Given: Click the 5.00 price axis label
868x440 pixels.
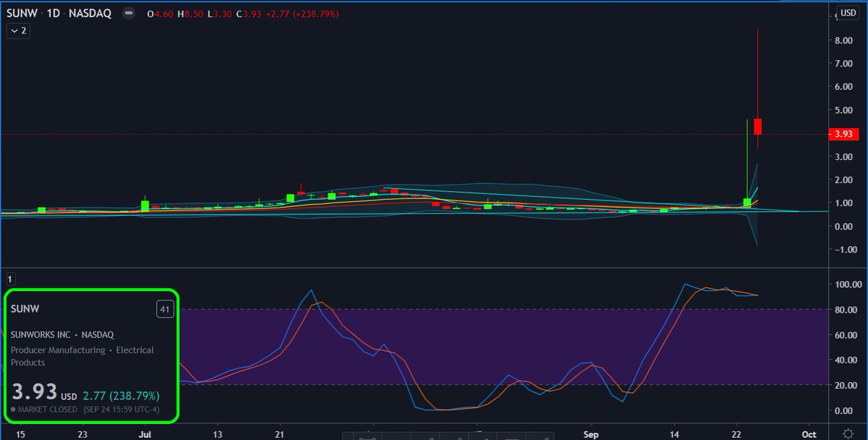Looking at the screenshot, I should click(x=845, y=111).
